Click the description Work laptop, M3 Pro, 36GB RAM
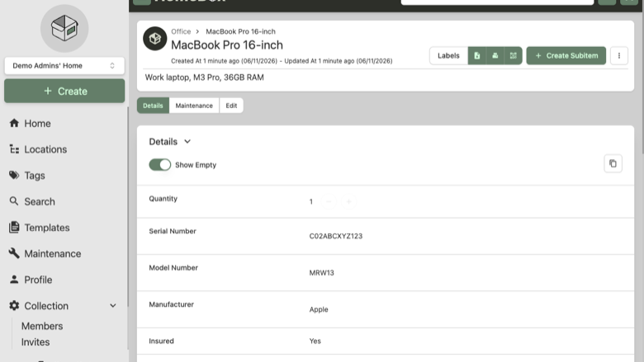The image size is (644, 362). (x=205, y=78)
